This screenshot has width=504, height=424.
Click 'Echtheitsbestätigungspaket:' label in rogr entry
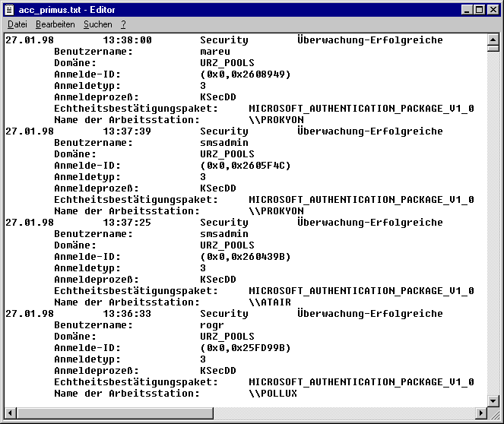click(136, 382)
